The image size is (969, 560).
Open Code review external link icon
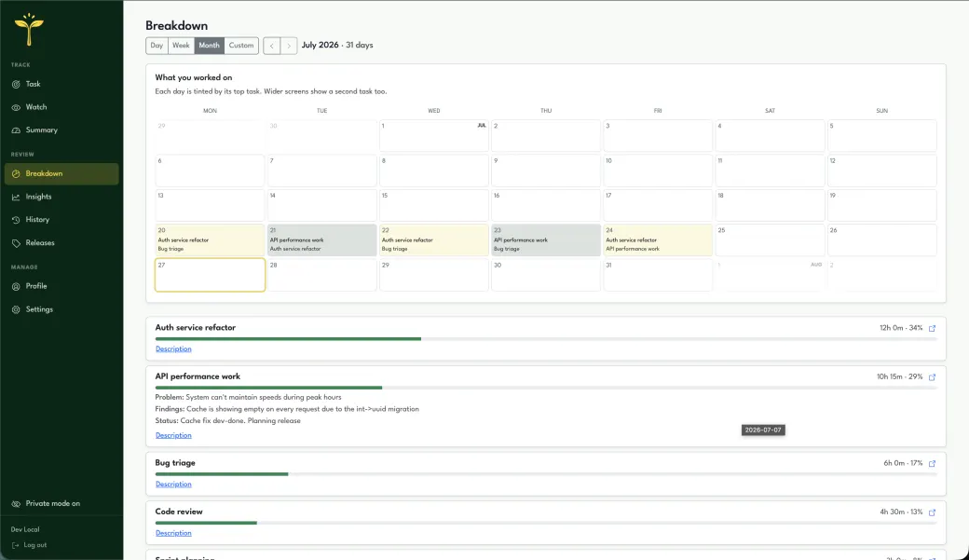tap(932, 512)
